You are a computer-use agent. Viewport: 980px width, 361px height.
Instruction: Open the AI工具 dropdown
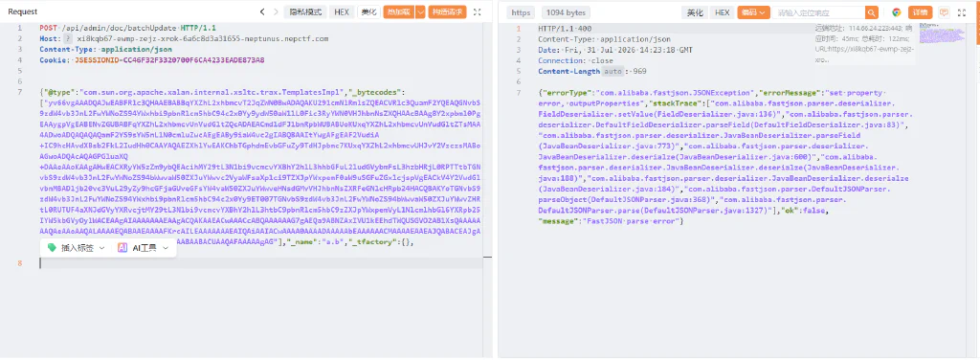pyautogui.click(x=144, y=248)
